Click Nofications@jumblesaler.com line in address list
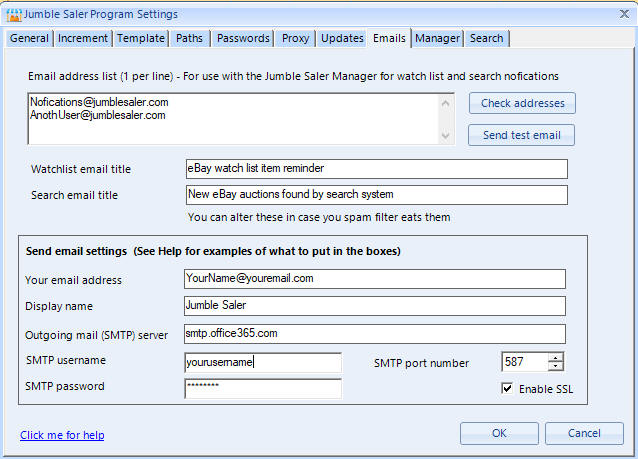Viewport: 638px width, 459px height. pos(99,102)
